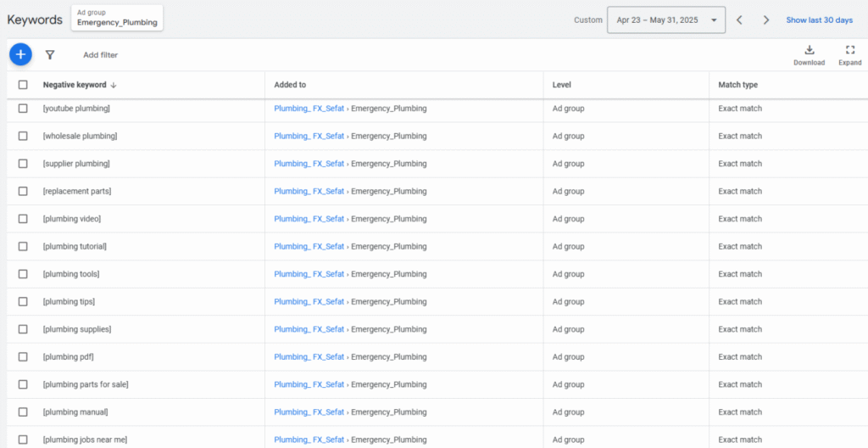This screenshot has height=448, width=868.
Task: Toggle the select-all checkbox in header
Action: [23, 85]
